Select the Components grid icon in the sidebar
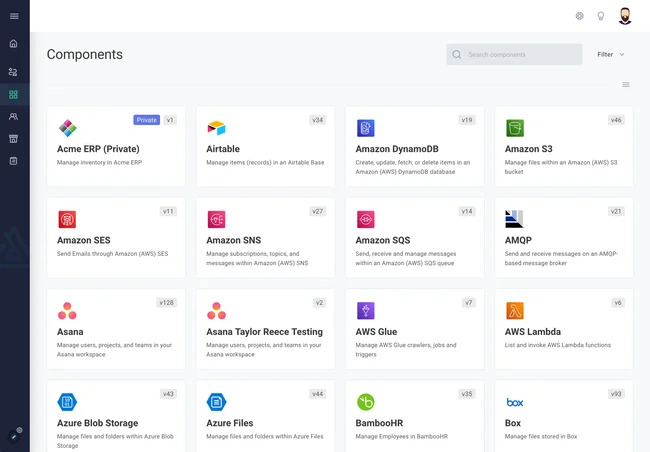The image size is (650, 452). click(14, 95)
